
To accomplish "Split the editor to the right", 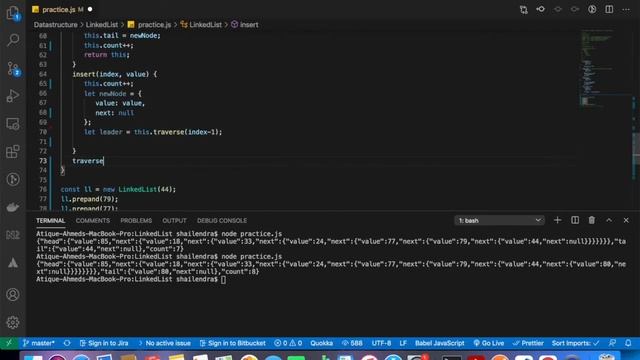I will tap(609, 9).
